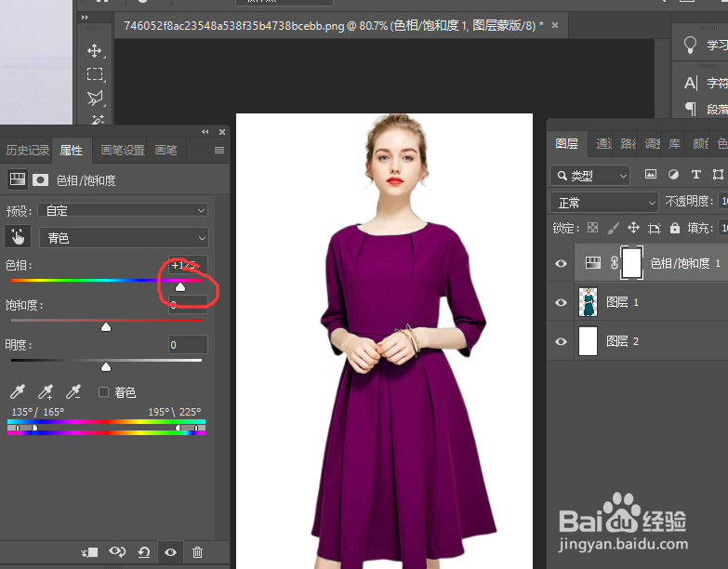
Task: Select Layer 1 thumbnail
Action: [588, 302]
